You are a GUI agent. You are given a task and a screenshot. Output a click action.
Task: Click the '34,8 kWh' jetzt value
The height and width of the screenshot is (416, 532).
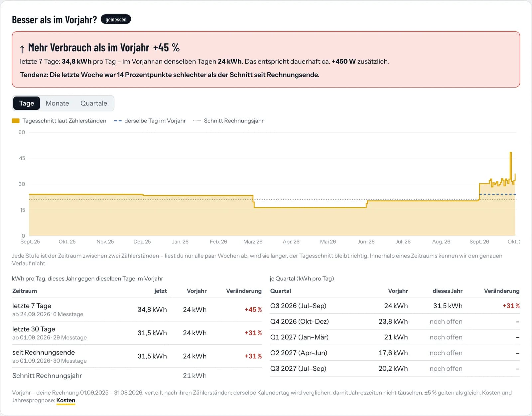pyautogui.click(x=152, y=310)
